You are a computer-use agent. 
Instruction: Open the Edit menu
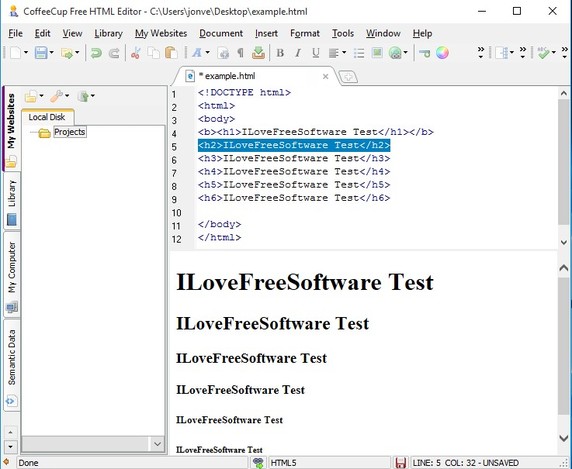click(42, 34)
